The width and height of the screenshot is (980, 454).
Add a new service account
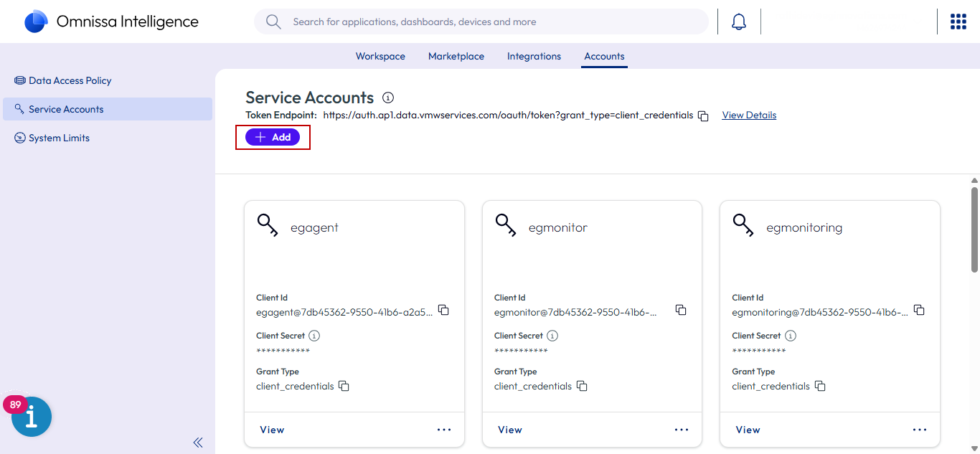click(x=273, y=137)
